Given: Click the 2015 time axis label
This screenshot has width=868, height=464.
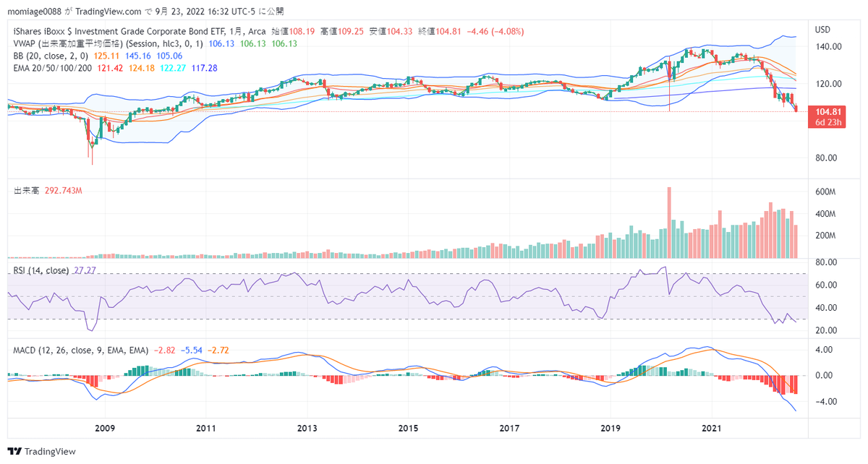Looking at the screenshot, I should pos(409,428).
